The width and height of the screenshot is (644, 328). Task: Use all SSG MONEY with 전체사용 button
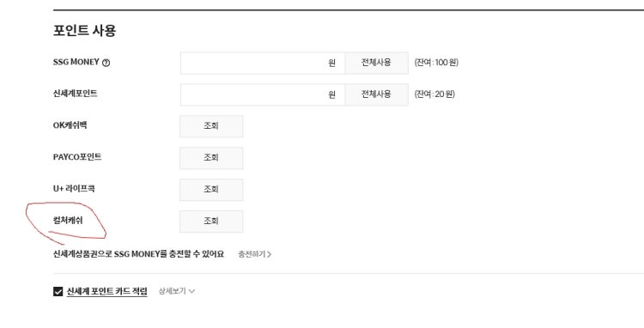click(x=377, y=63)
